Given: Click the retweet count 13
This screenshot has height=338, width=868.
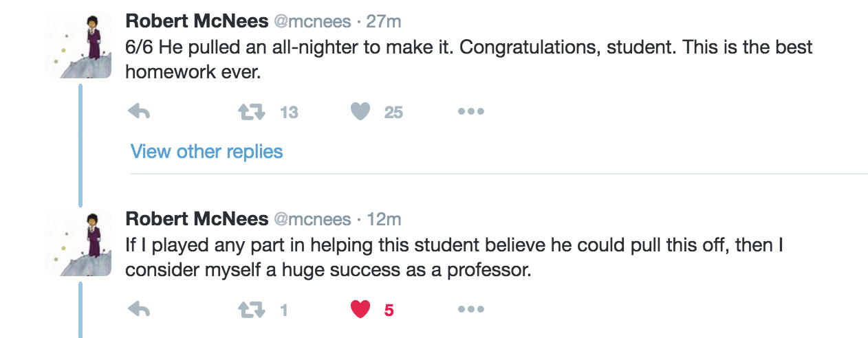Looking at the screenshot, I should click(x=289, y=113).
